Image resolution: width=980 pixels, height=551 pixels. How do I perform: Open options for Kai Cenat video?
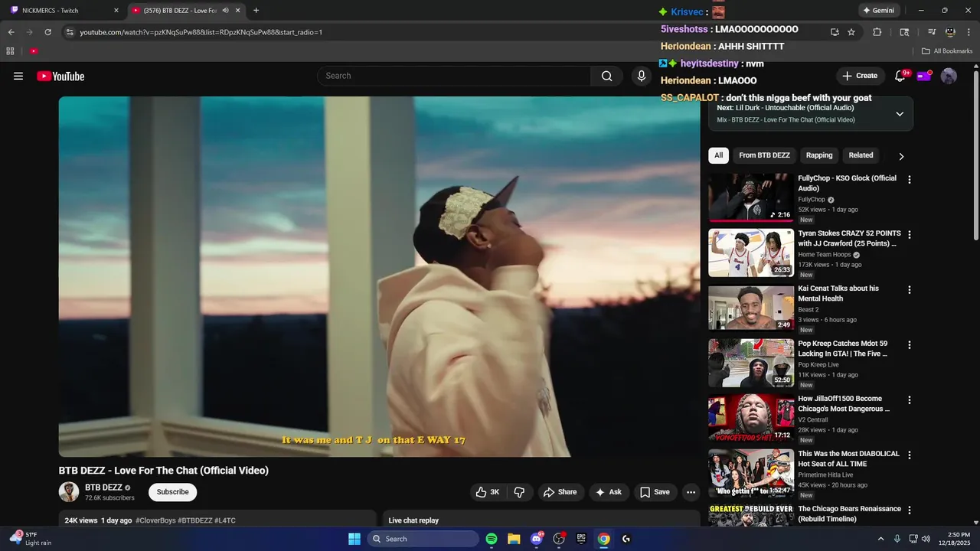click(x=910, y=290)
